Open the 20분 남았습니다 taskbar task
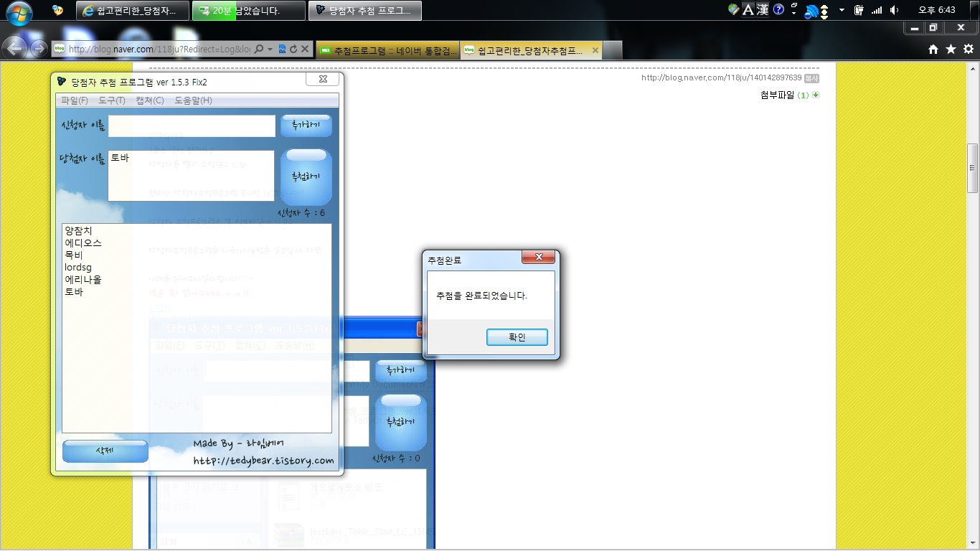This screenshot has width=980, height=551. [248, 11]
